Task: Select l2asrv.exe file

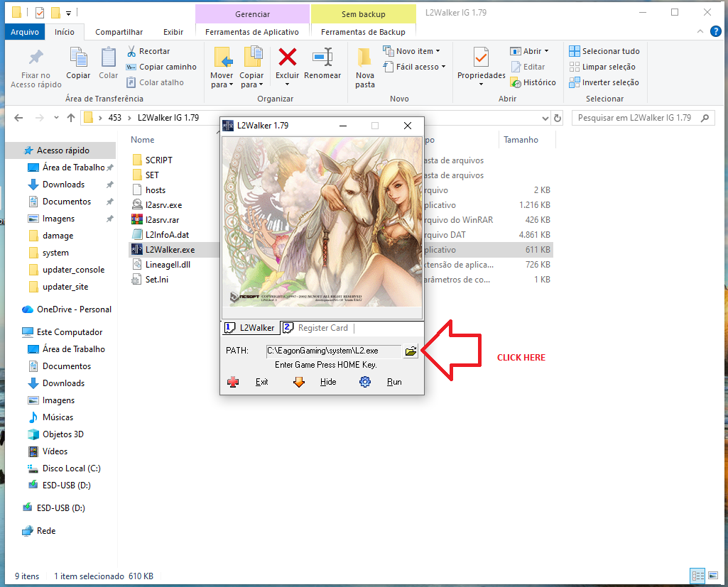Action: pyautogui.click(x=163, y=204)
